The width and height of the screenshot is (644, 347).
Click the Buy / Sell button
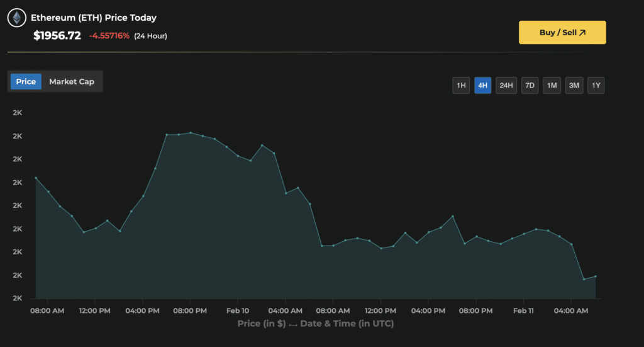(x=562, y=33)
